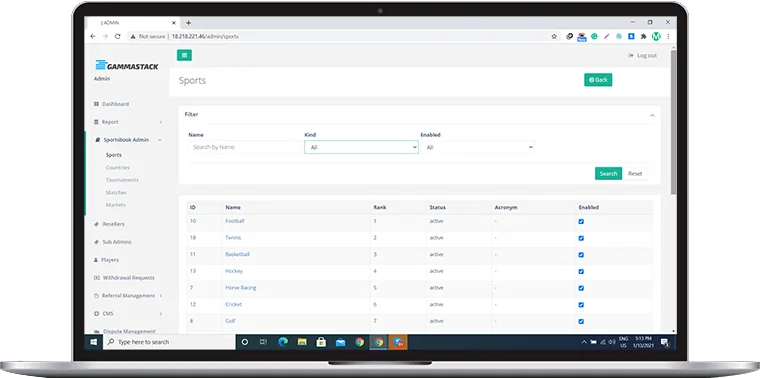Close the ADMIN browser tab
The width and height of the screenshot is (760, 378).
174,23
